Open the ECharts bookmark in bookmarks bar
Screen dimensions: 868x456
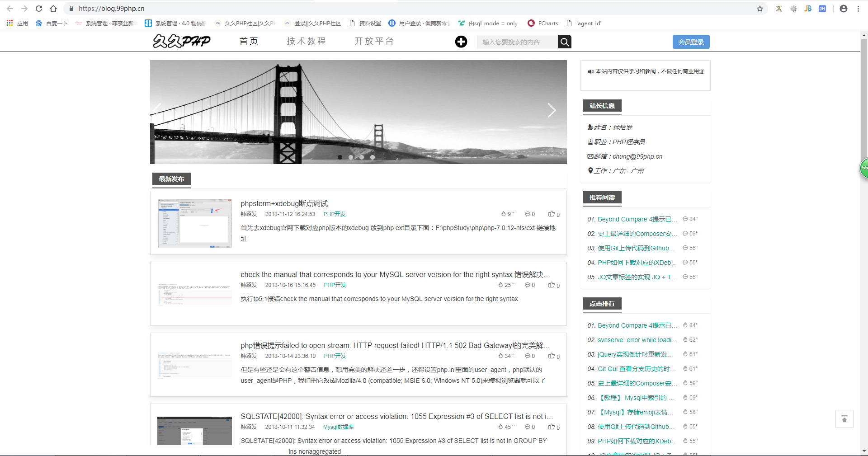coord(543,23)
